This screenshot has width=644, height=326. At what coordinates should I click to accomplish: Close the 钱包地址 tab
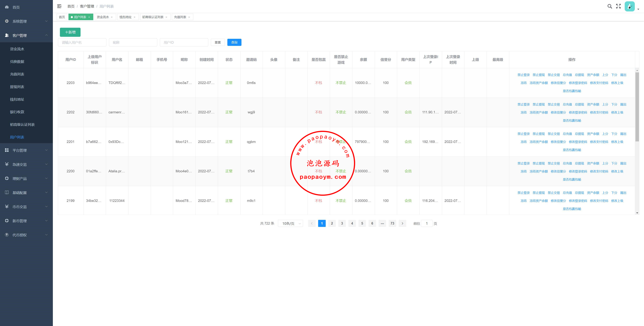(x=135, y=17)
